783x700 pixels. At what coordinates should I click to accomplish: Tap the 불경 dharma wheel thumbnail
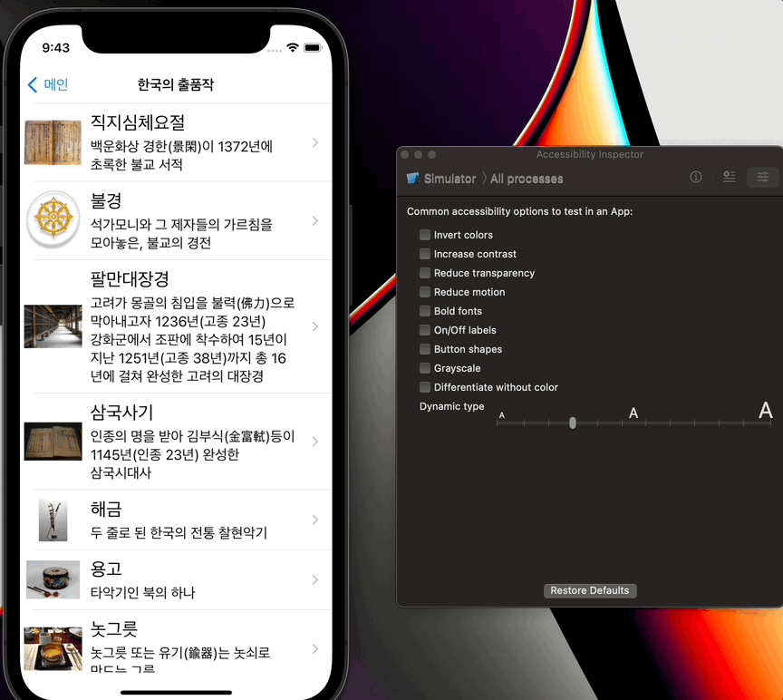point(53,219)
